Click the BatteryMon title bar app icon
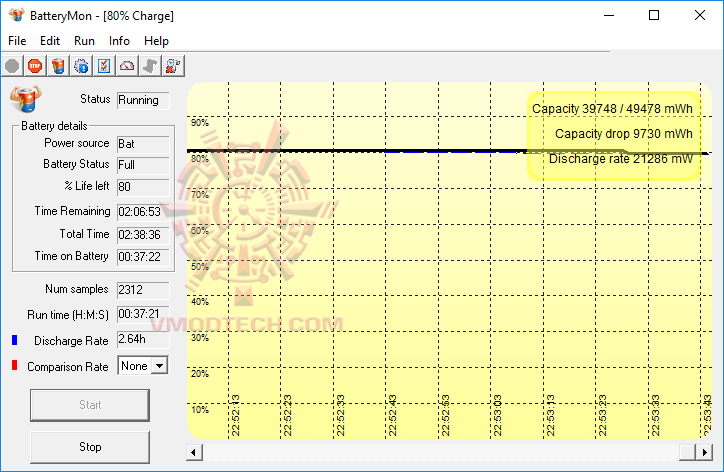 (17, 15)
